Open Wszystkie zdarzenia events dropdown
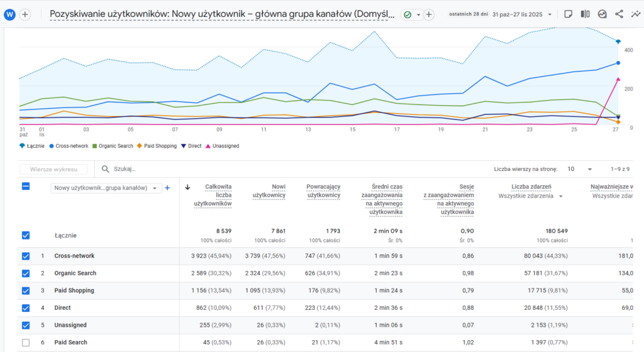Image resolution: width=644 pixels, height=352 pixels. tap(530, 196)
